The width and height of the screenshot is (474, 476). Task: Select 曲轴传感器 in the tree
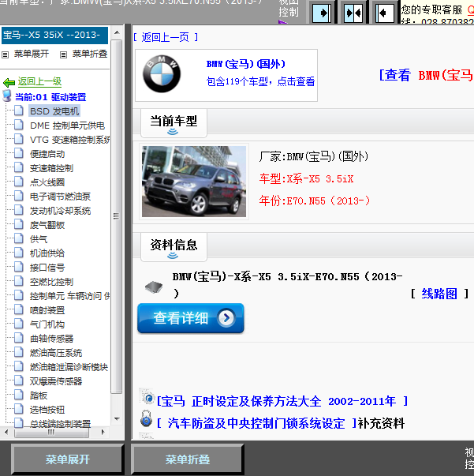click(x=51, y=339)
